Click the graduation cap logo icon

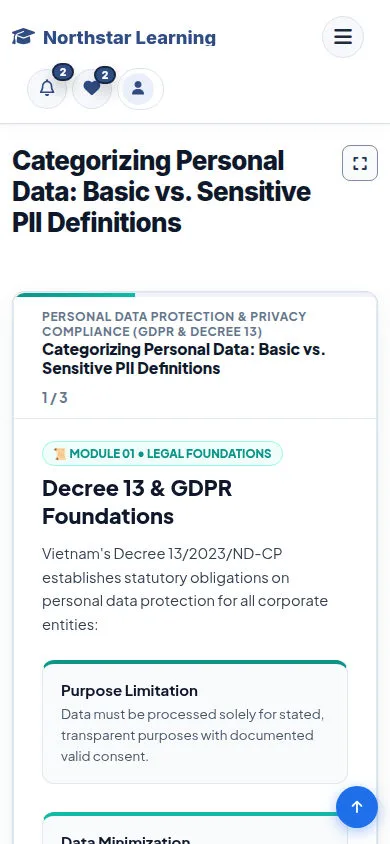point(23,37)
